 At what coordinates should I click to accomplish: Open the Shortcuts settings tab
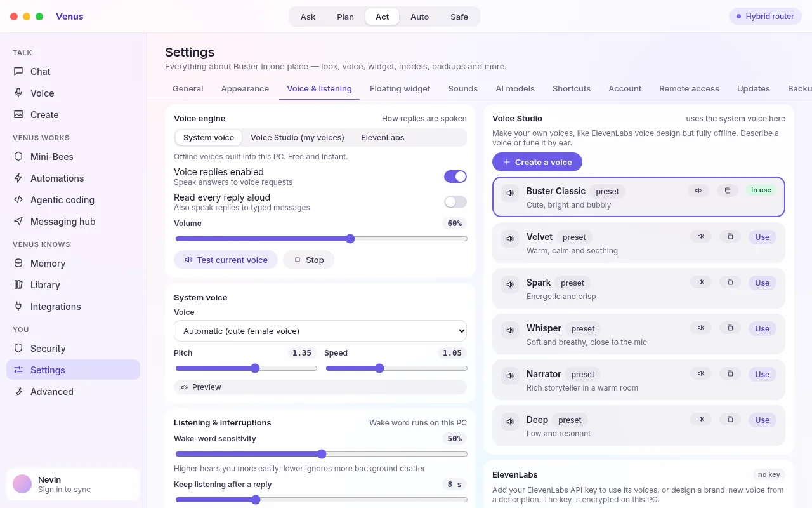[x=572, y=89]
